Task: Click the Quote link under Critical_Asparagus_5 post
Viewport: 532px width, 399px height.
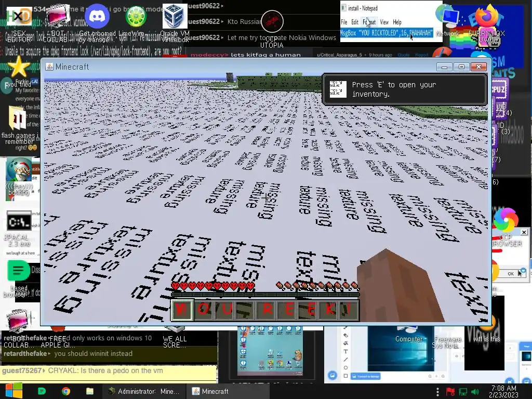Action: 403,55
